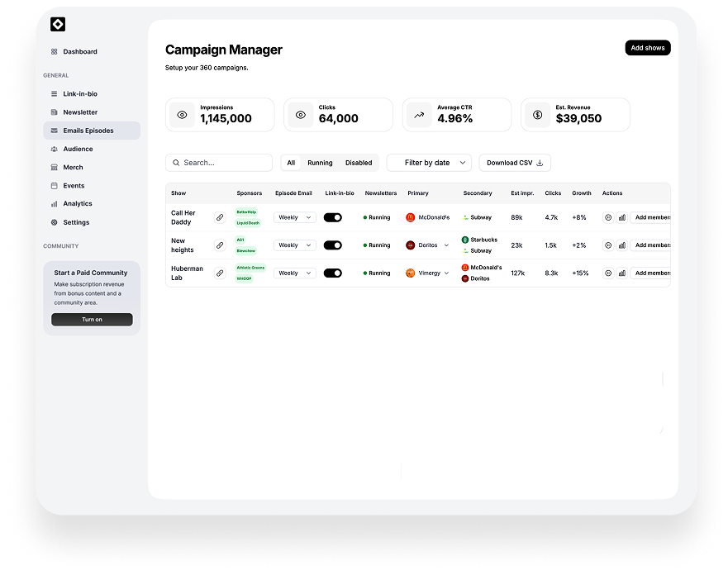Turn off Link-in-bio switch for Huberman Lab

tap(332, 273)
